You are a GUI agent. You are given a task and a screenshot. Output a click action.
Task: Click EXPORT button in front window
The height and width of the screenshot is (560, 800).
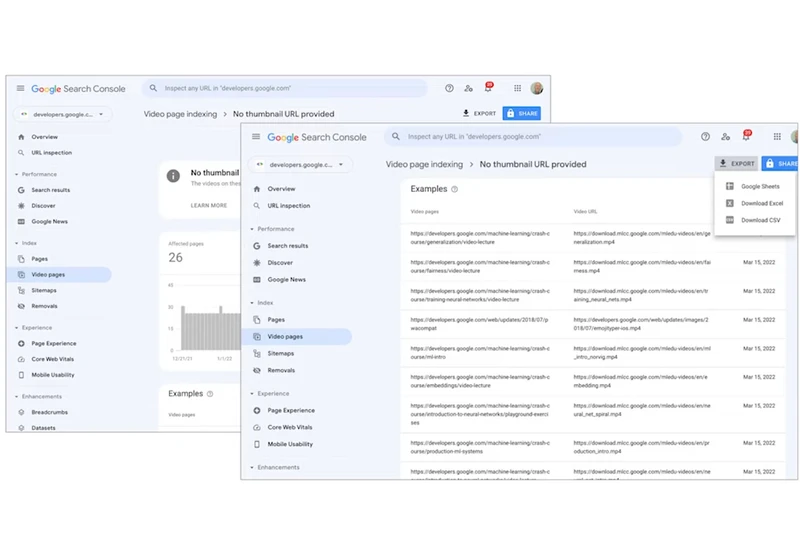click(736, 164)
